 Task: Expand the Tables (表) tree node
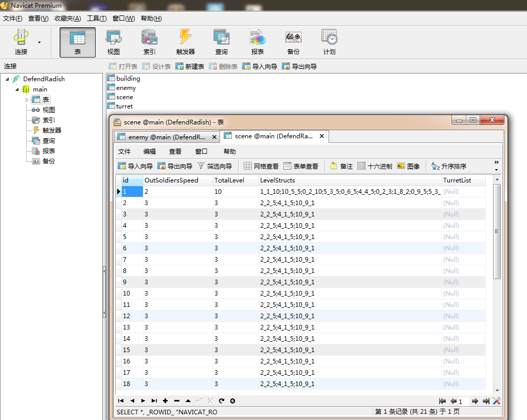pos(27,100)
